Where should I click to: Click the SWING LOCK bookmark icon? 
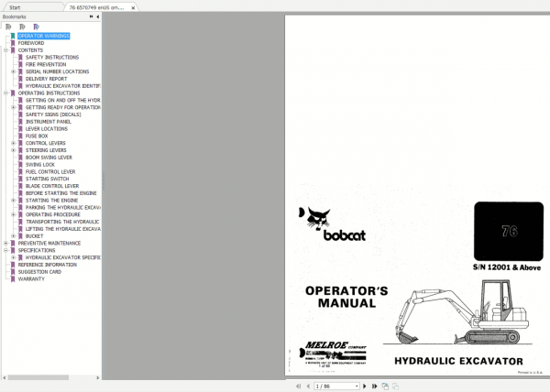20,165
